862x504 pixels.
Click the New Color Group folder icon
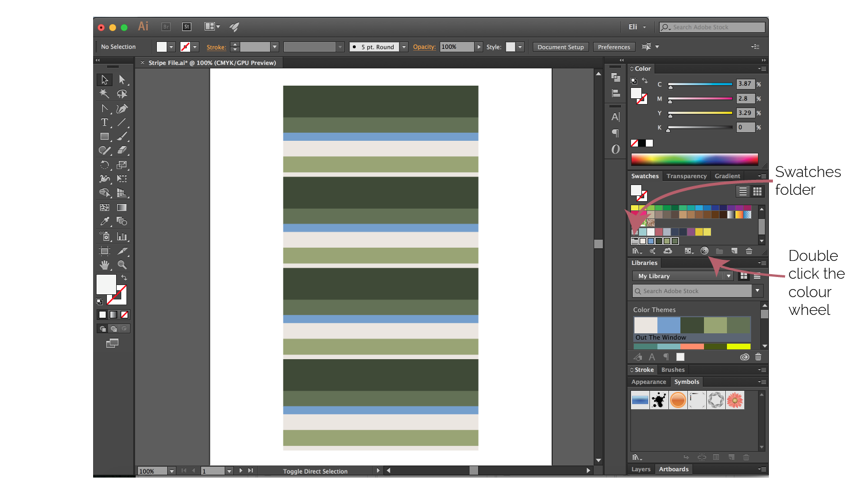(x=719, y=251)
